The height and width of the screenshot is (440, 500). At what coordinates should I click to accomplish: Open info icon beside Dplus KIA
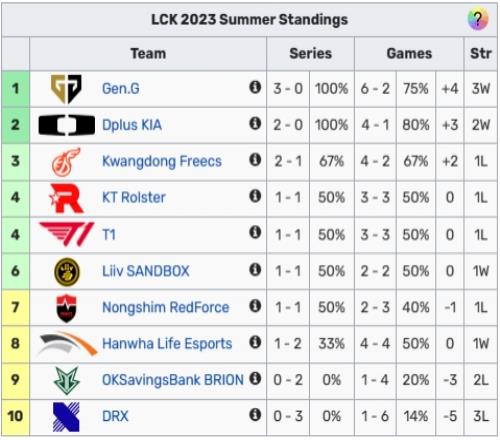pyautogui.click(x=255, y=124)
